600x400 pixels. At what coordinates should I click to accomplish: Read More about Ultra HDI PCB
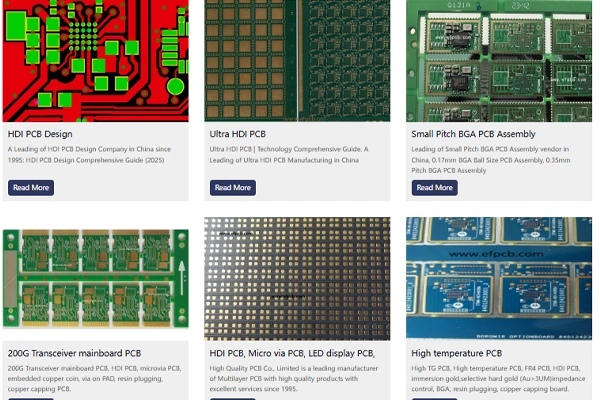pos(233,188)
